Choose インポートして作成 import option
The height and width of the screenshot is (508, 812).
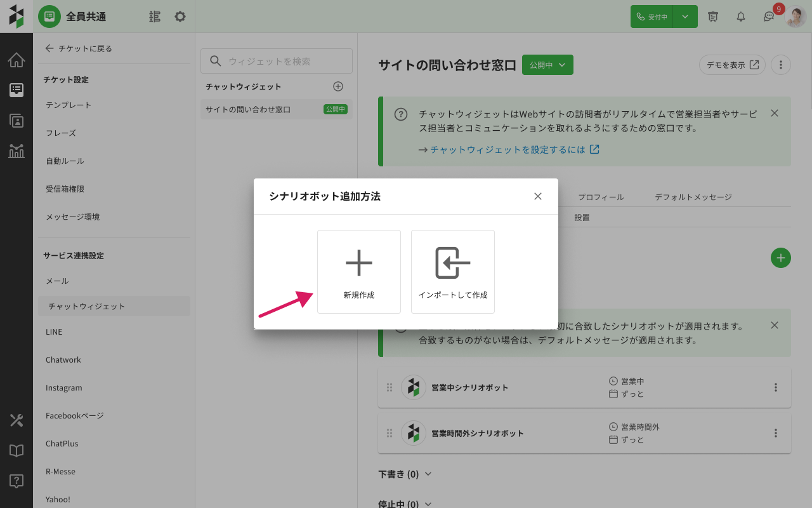pos(453,272)
